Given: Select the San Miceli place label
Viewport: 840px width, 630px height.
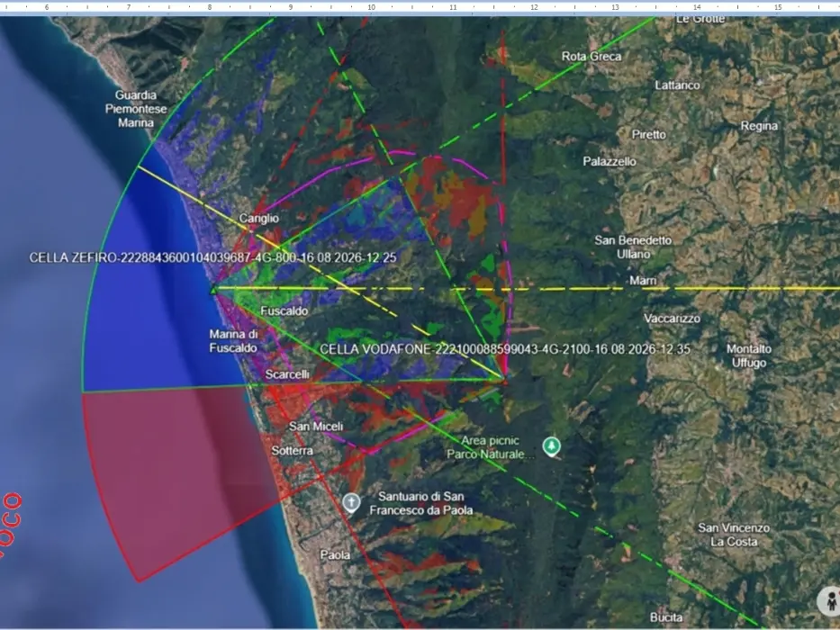Looking at the screenshot, I should pyautogui.click(x=316, y=427).
